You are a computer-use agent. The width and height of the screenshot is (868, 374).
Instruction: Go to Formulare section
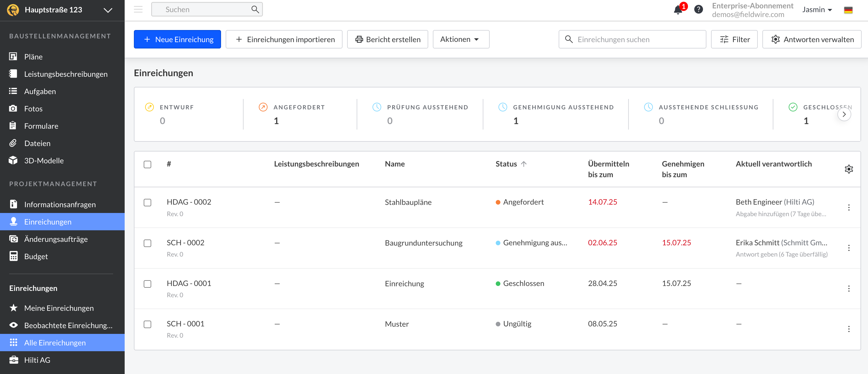click(62, 126)
